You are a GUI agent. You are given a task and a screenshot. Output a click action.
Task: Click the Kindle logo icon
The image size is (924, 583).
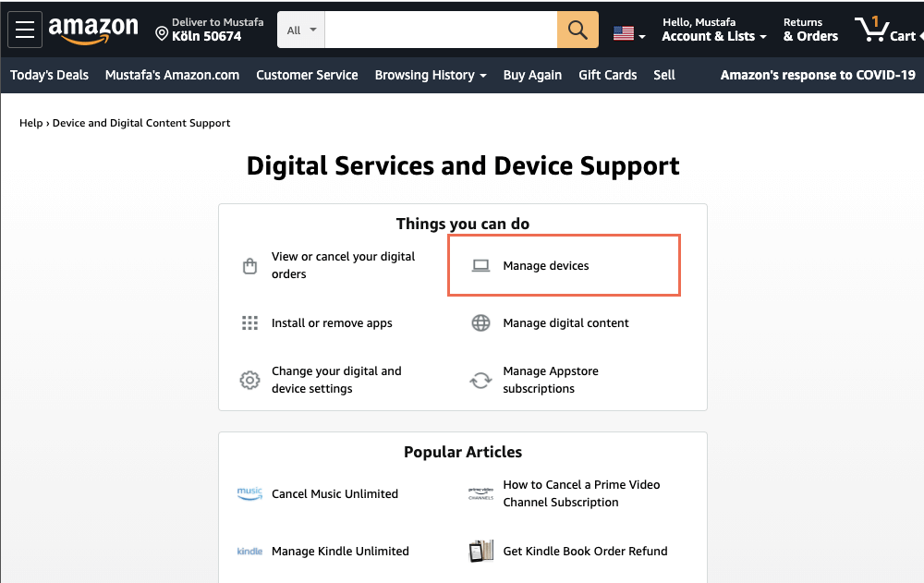pos(249,551)
